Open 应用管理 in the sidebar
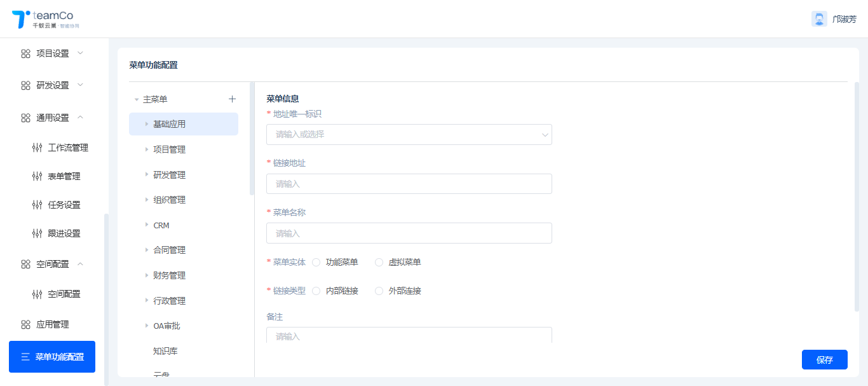Viewport: 868px width, 386px height. (52, 324)
